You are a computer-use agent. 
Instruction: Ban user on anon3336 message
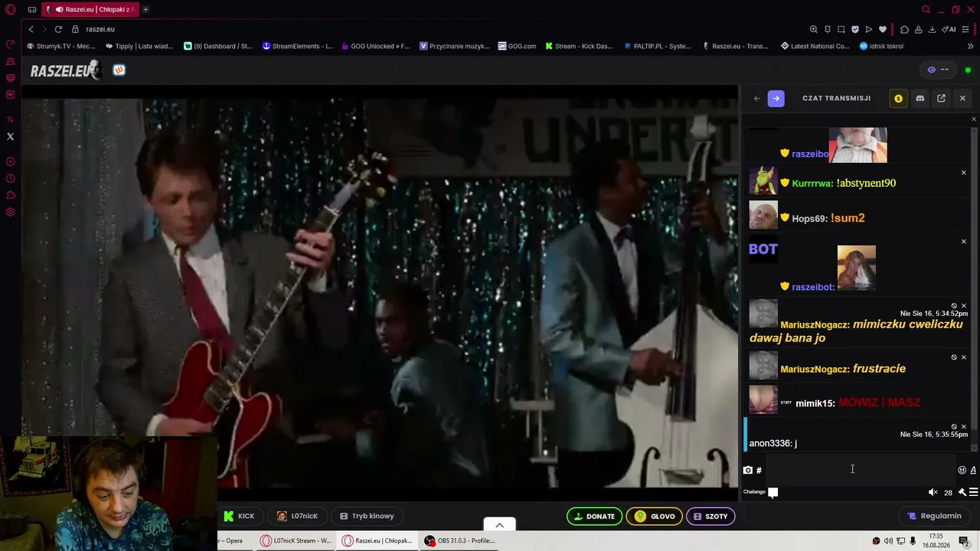pos(954,426)
